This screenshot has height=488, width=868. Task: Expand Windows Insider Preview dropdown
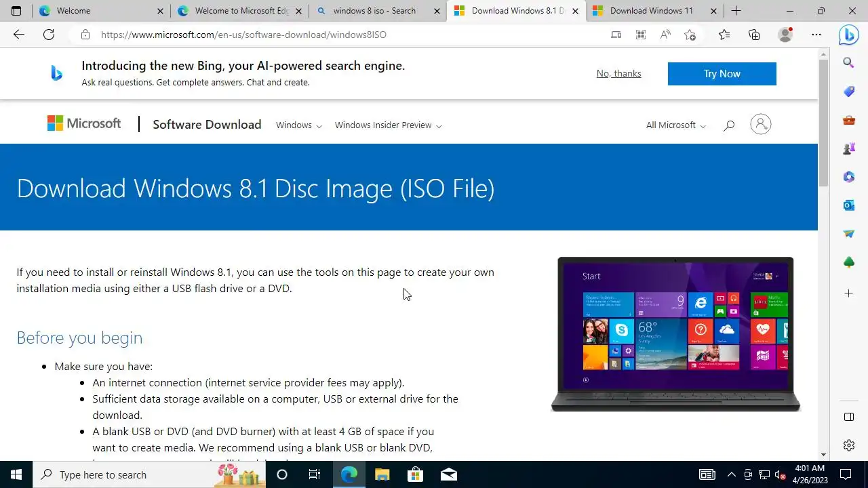[x=388, y=125]
